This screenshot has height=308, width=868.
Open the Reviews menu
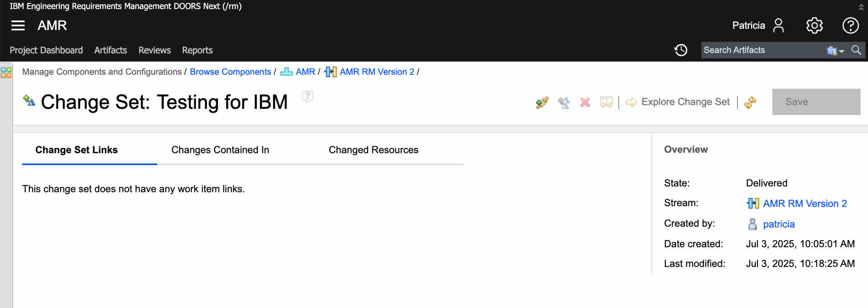[154, 50]
